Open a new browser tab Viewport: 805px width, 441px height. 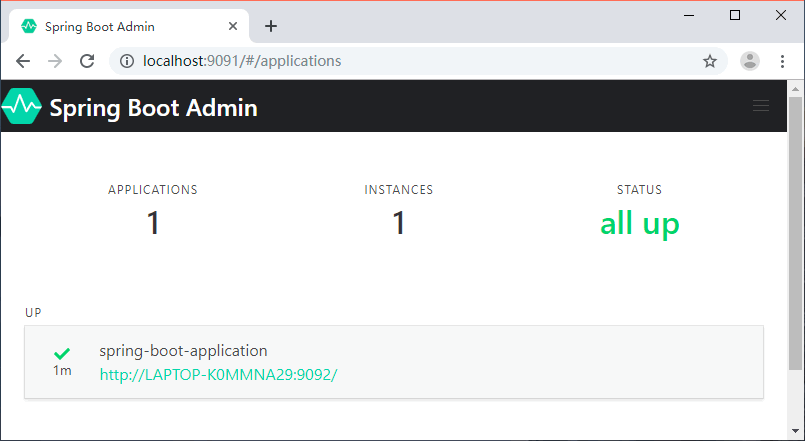coord(271,26)
